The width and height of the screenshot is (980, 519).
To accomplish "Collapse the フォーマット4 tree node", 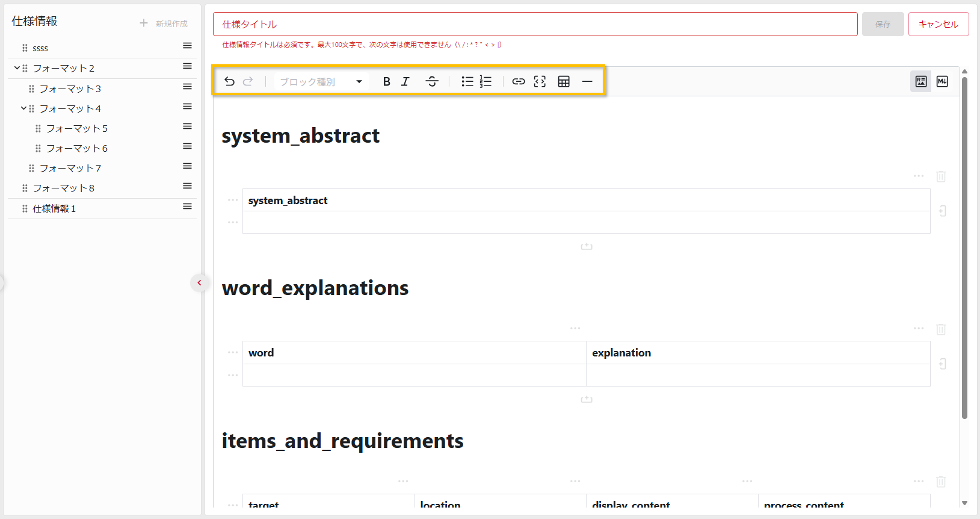I will click(24, 109).
